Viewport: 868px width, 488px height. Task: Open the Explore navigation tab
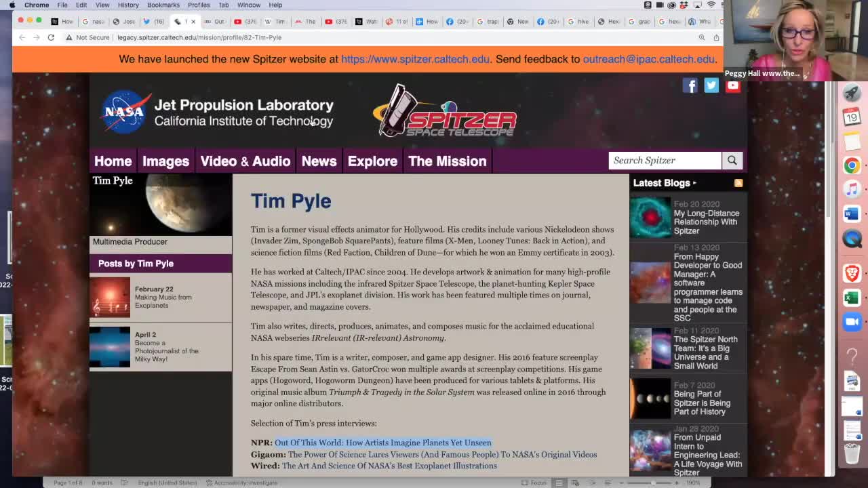pyautogui.click(x=372, y=161)
